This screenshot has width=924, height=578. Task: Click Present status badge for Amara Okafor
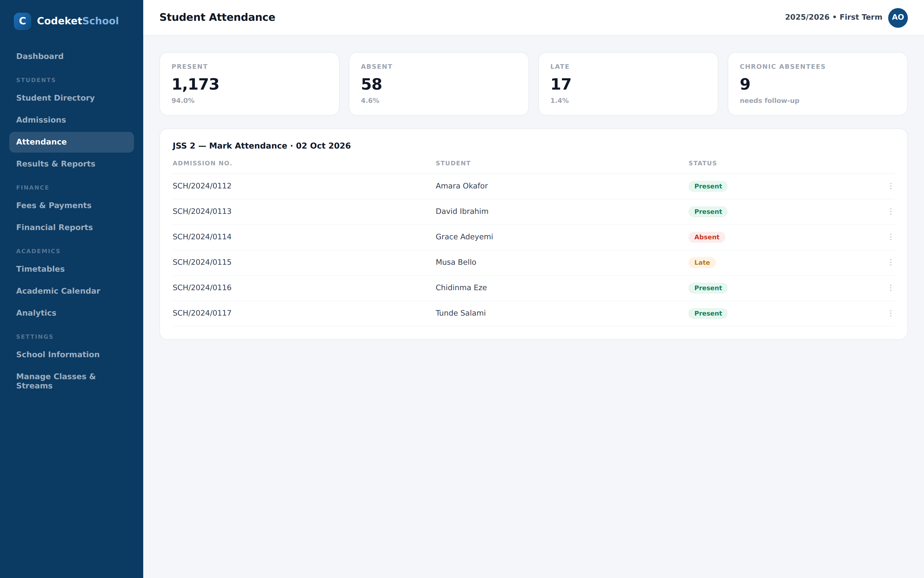coord(708,186)
